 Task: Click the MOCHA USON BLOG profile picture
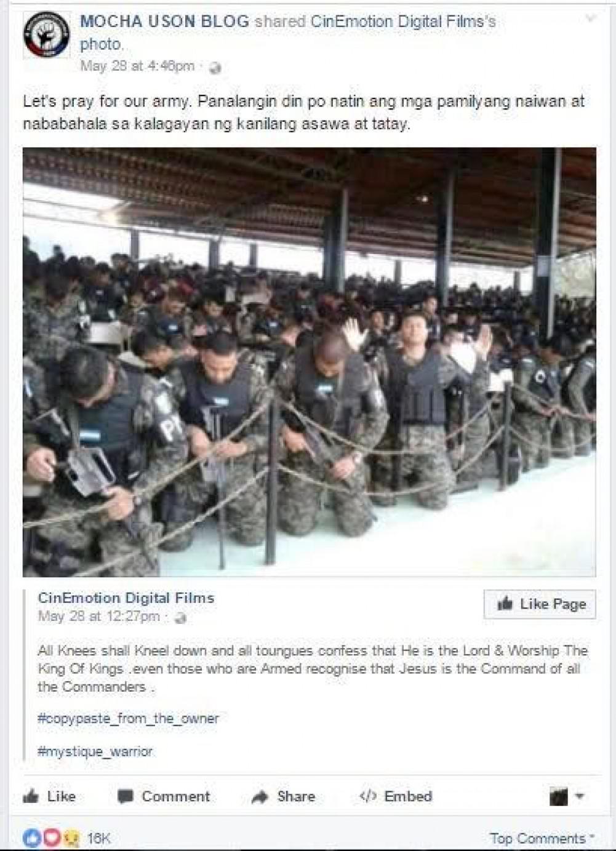pos(47,36)
